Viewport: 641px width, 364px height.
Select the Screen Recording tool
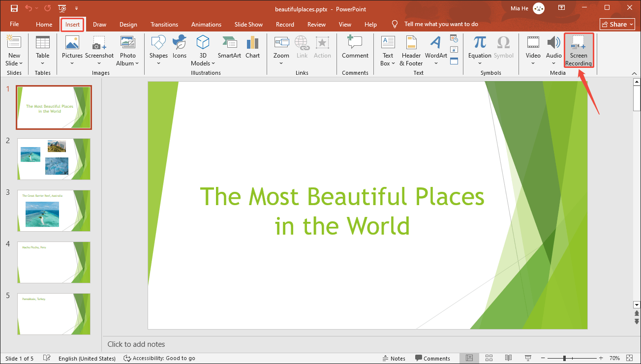coord(579,50)
